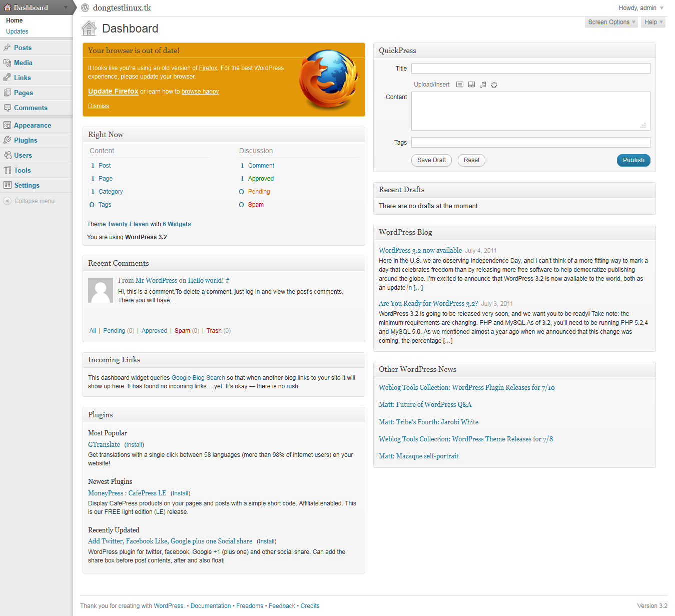The height and width of the screenshot is (616, 675).
Task: Open WordPress 3.2 now available post
Action: point(420,250)
